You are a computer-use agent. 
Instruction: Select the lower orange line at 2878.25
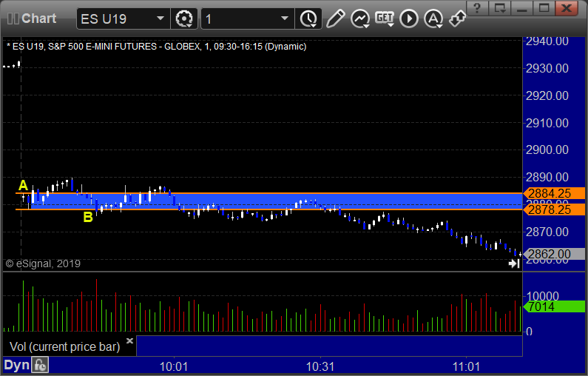click(x=268, y=209)
